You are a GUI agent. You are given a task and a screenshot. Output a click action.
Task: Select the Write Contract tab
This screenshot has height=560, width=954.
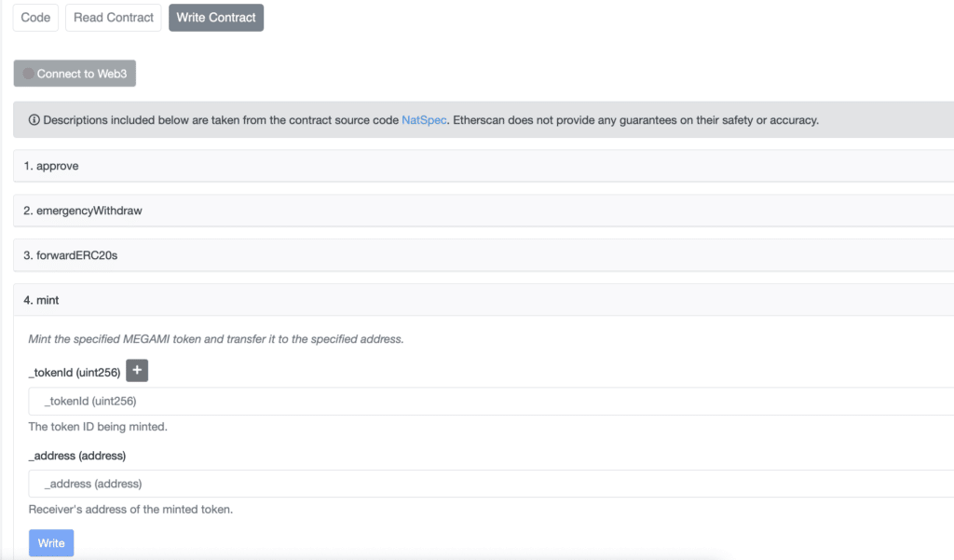pyautogui.click(x=216, y=18)
